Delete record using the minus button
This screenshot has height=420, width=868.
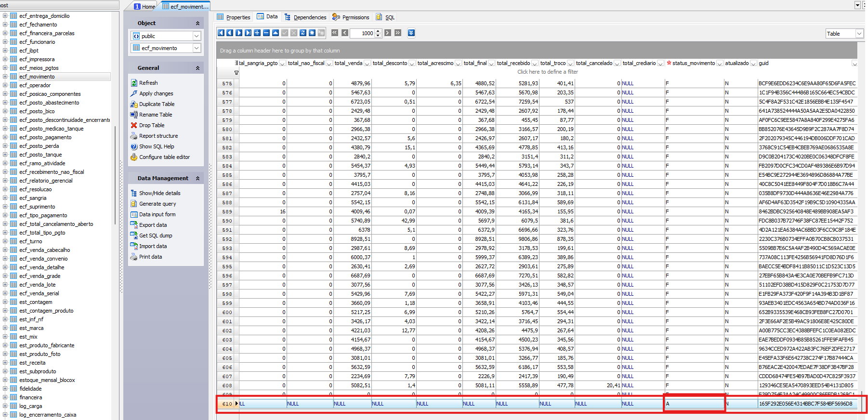point(266,33)
